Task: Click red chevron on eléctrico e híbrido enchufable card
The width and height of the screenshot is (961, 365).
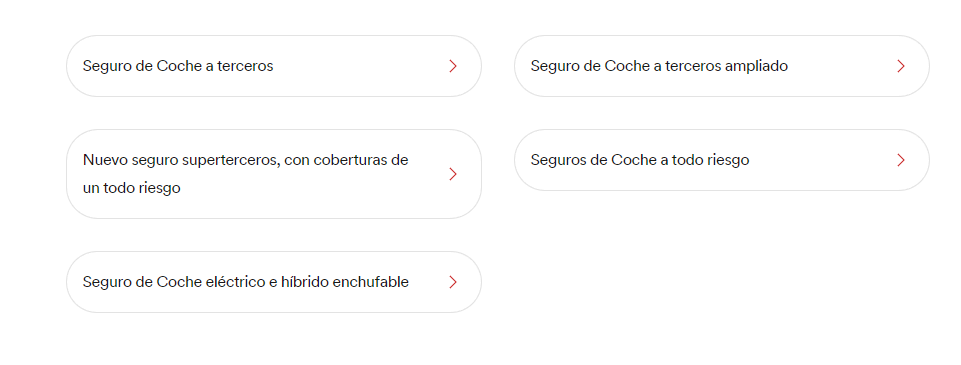Action: 453,282
